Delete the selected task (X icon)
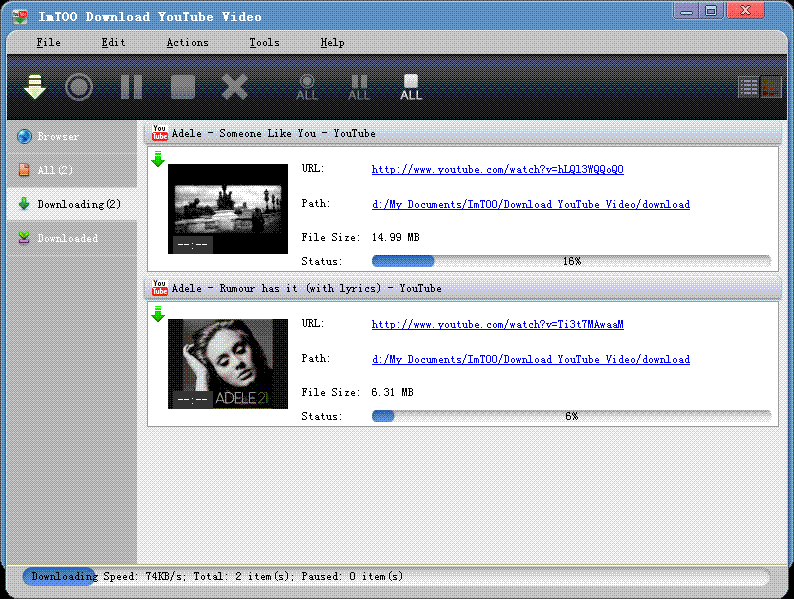The width and height of the screenshot is (794, 599). (x=234, y=87)
